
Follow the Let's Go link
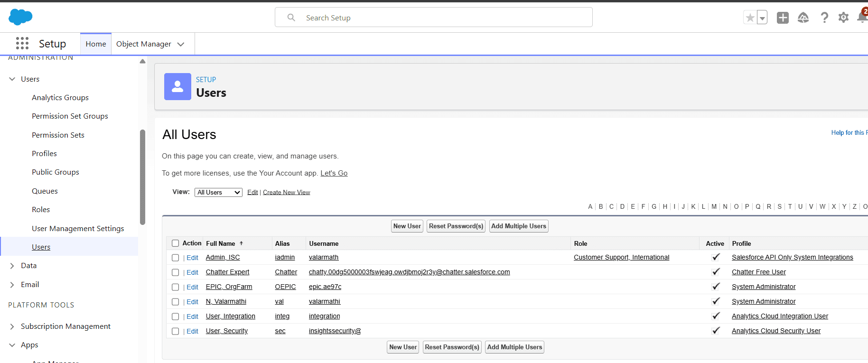pyautogui.click(x=334, y=173)
